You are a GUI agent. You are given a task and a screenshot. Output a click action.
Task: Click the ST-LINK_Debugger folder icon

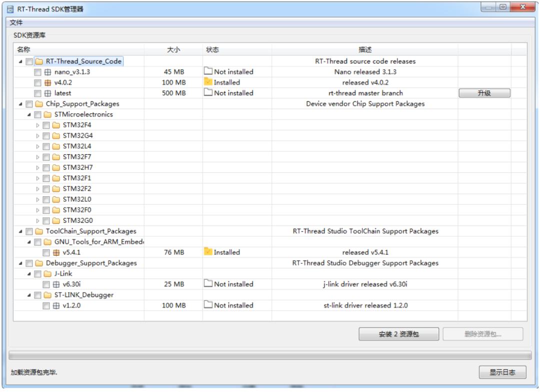tap(47, 295)
